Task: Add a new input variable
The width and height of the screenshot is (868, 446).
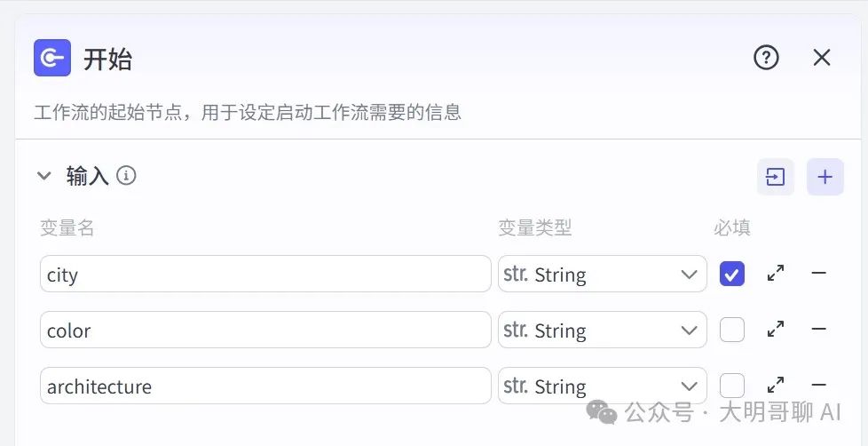Action: click(x=825, y=177)
